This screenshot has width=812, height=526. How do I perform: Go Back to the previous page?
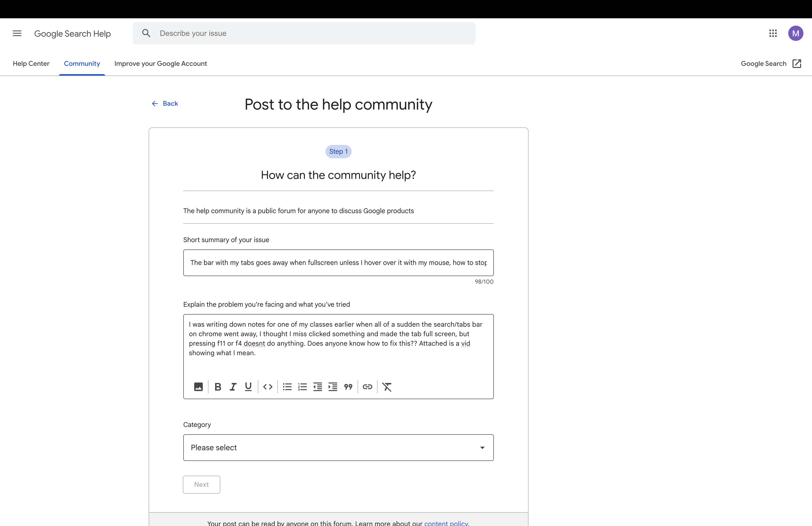[165, 103]
